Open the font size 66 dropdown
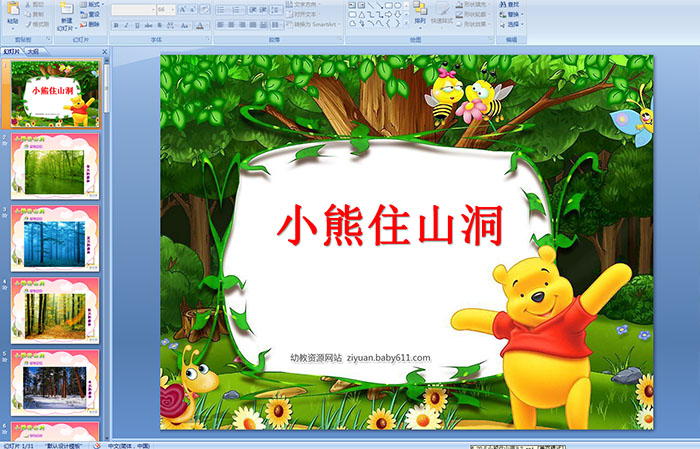This screenshot has width=700, height=449. (166, 9)
